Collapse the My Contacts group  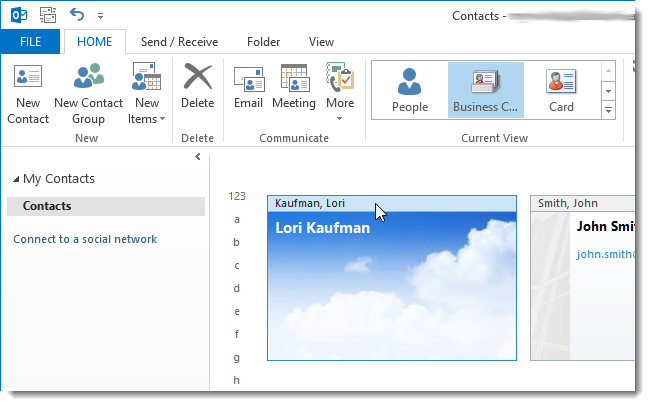coord(16,179)
